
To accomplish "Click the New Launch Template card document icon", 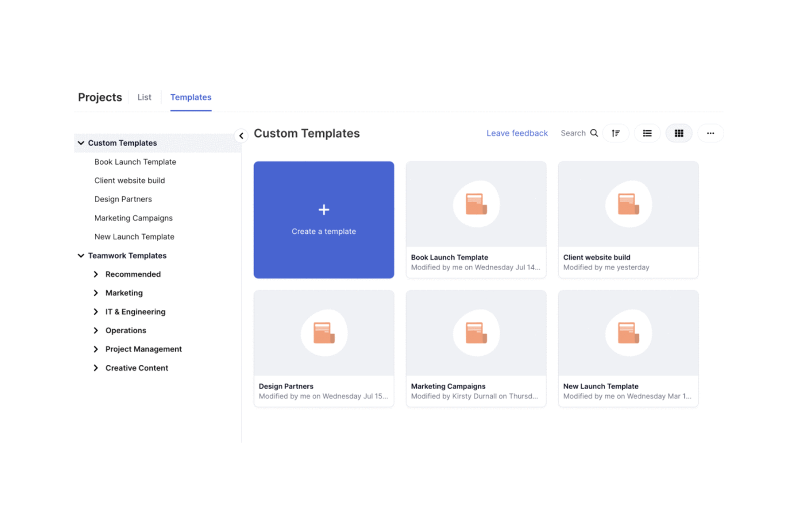I will click(x=628, y=333).
